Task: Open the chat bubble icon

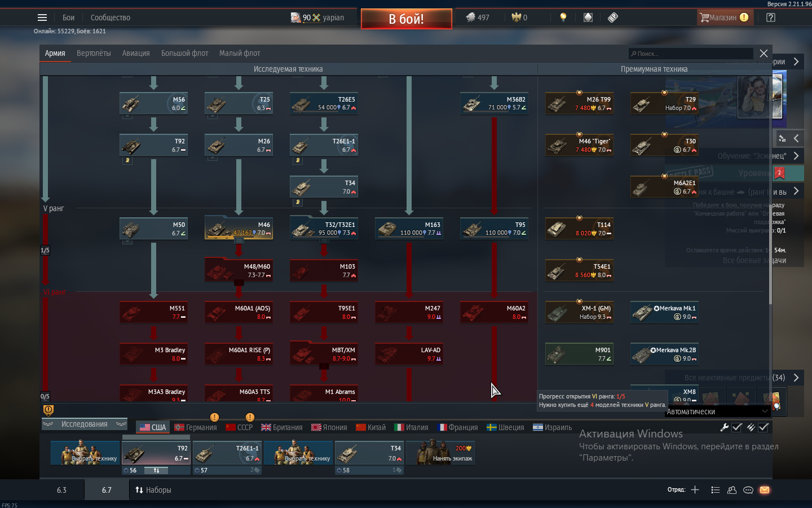Action: pos(748,490)
